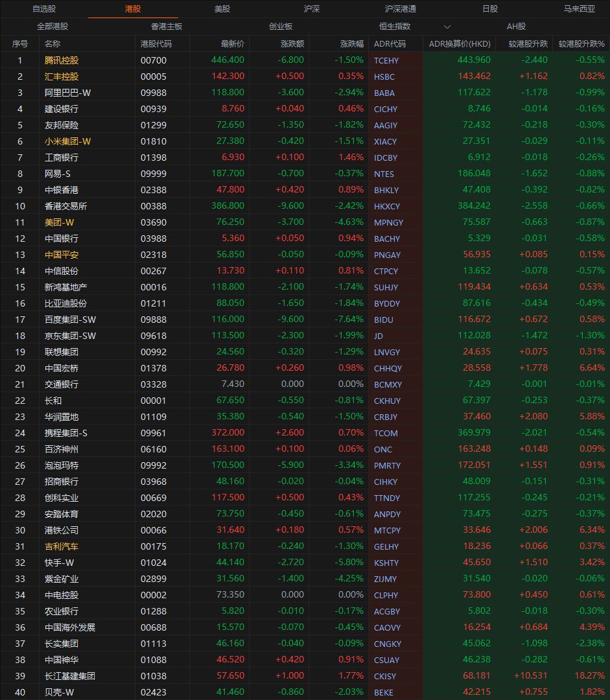Sort by the 涨跌额 column header

(x=292, y=44)
